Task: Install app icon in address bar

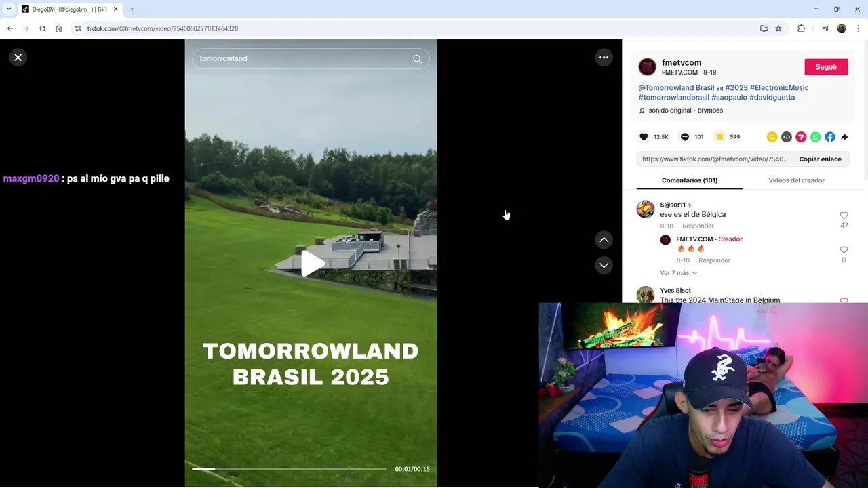Action: tap(764, 28)
